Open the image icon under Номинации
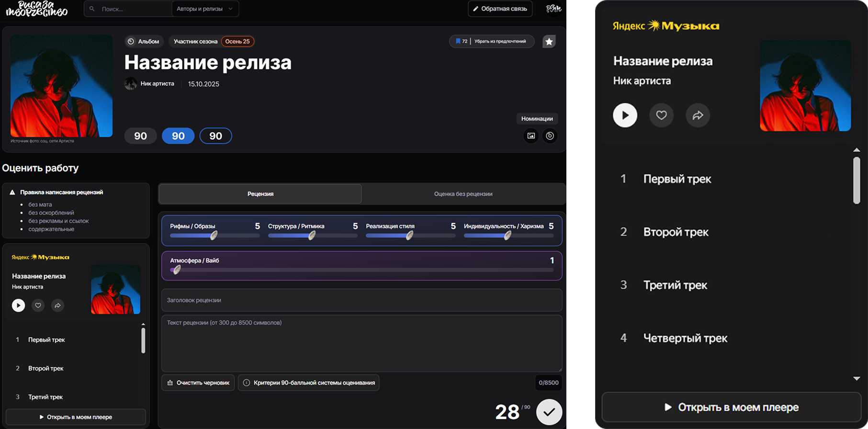The height and width of the screenshot is (429, 868). pos(531,136)
